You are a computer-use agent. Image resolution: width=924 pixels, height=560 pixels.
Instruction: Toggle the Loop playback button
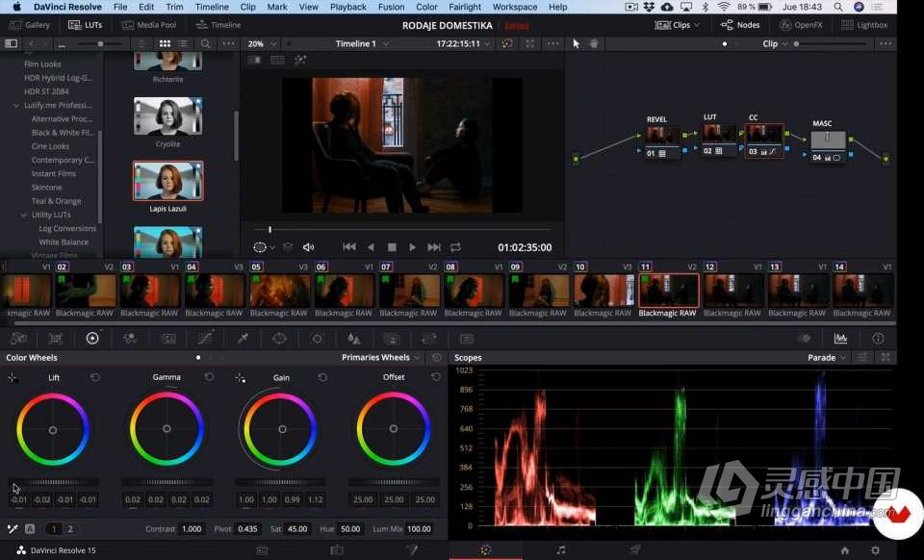(x=455, y=247)
